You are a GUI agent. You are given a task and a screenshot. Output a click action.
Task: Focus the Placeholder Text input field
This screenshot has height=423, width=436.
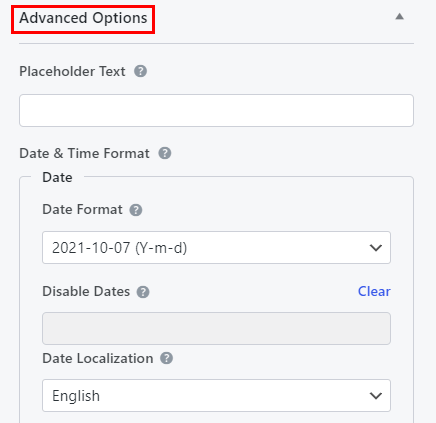pyautogui.click(x=216, y=110)
